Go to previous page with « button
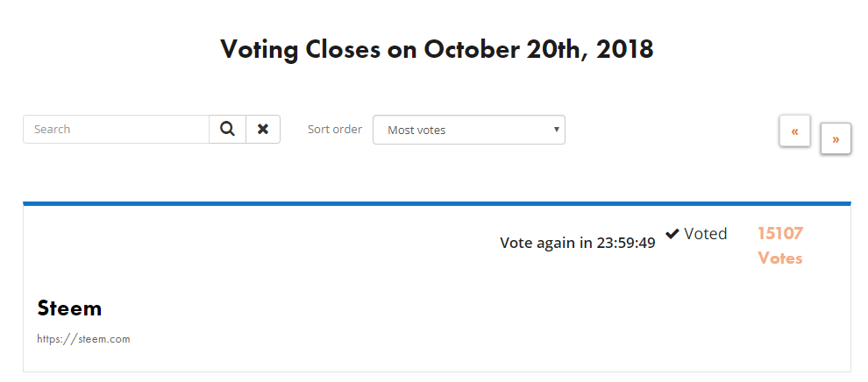Viewport: 868px width, 382px height. point(794,131)
